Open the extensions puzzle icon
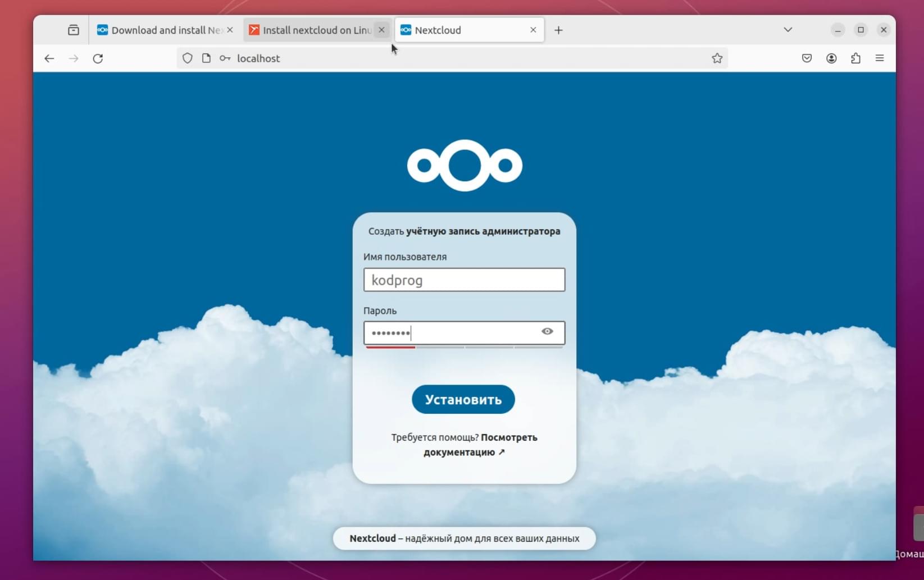Screen dimensions: 924x580 tap(855, 58)
